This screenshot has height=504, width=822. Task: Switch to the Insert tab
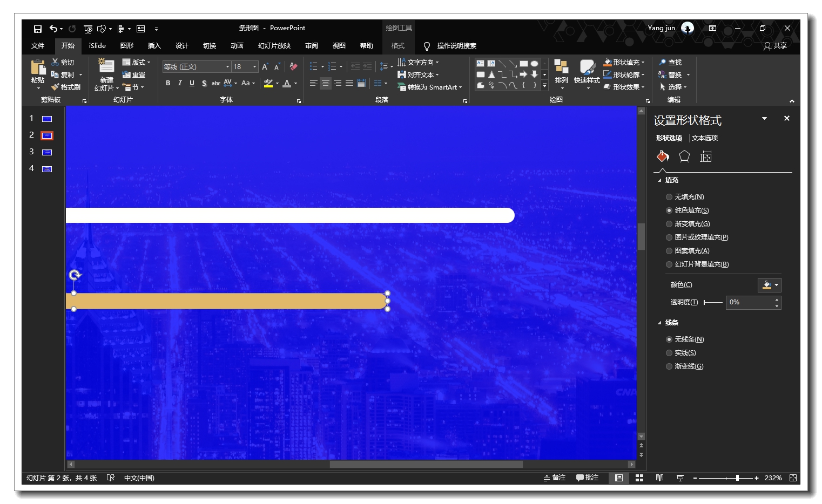click(x=154, y=46)
